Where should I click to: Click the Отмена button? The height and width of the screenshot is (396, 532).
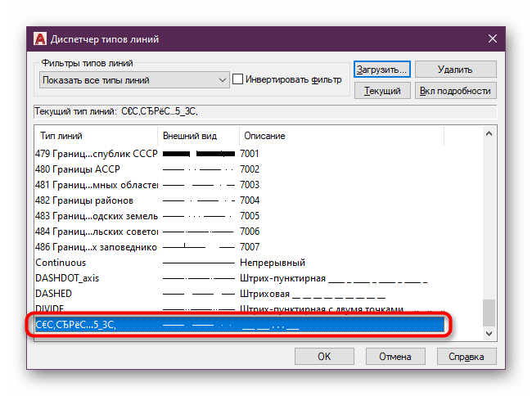(x=395, y=357)
